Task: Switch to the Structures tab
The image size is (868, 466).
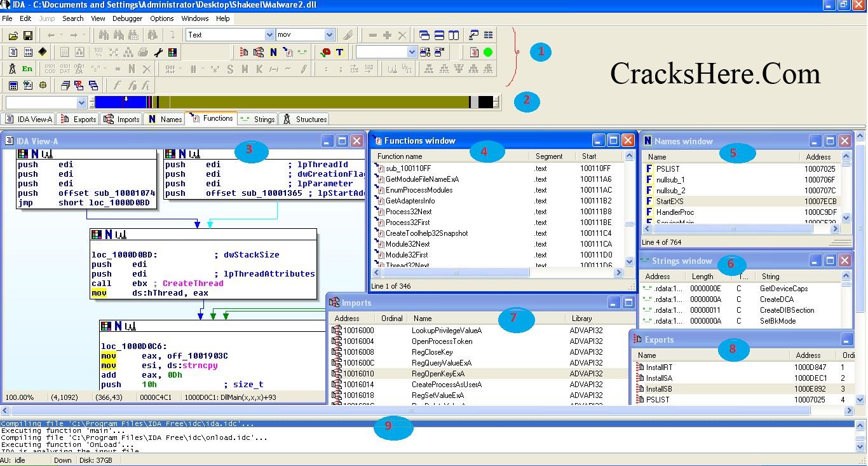Action: (x=304, y=119)
